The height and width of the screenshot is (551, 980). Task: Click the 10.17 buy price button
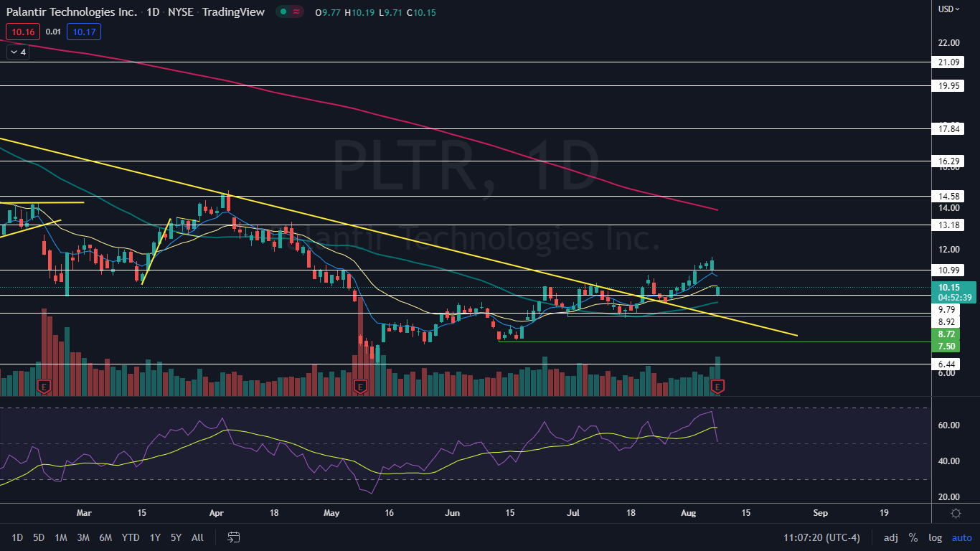click(x=84, y=31)
